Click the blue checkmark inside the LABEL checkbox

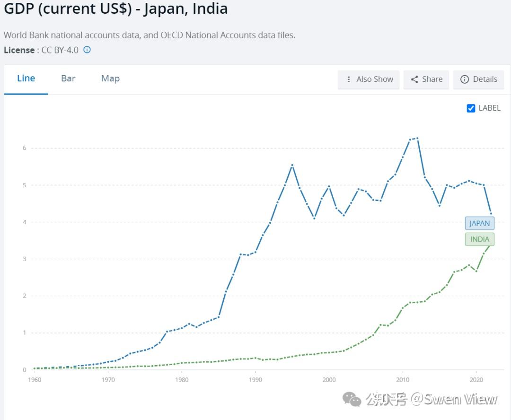click(471, 108)
